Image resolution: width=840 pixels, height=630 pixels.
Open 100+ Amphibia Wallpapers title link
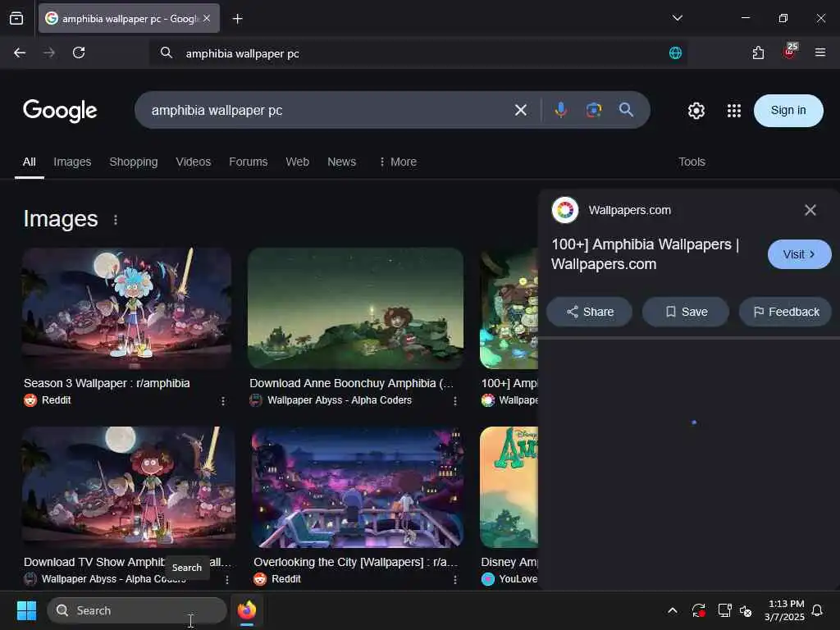pyautogui.click(x=645, y=254)
